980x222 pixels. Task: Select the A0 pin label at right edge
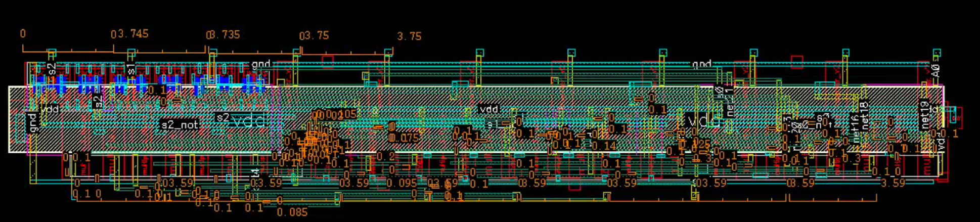click(936, 70)
